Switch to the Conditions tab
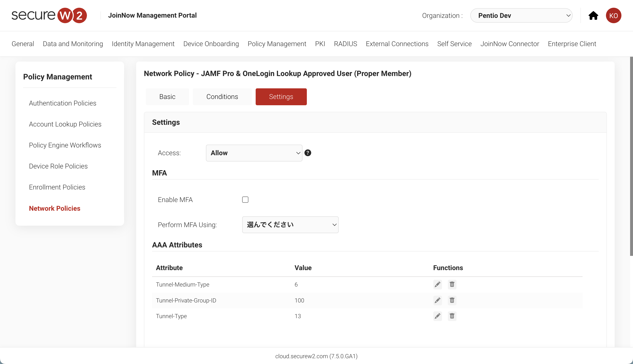This screenshot has height=364, width=633. pyautogui.click(x=222, y=97)
